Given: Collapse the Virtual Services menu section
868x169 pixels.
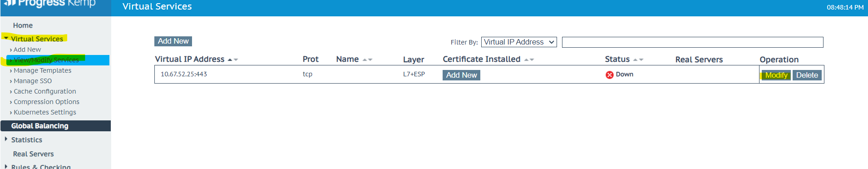Looking at the screenshot, I should tap(37, 39).
